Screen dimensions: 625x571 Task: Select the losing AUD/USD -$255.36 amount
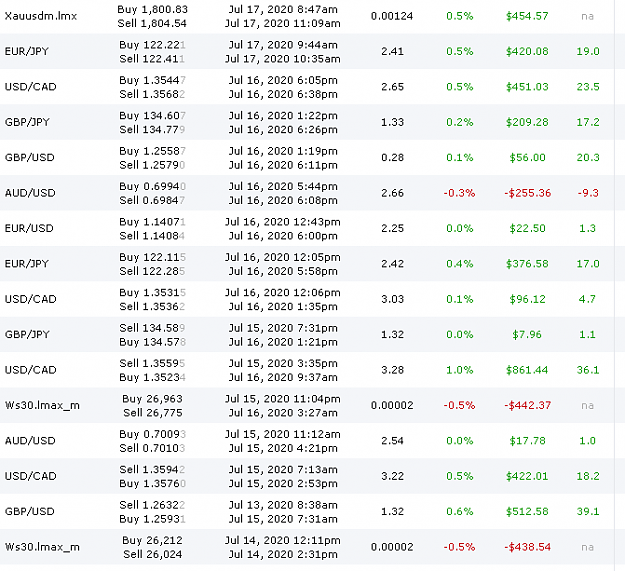tap(527, 193)
